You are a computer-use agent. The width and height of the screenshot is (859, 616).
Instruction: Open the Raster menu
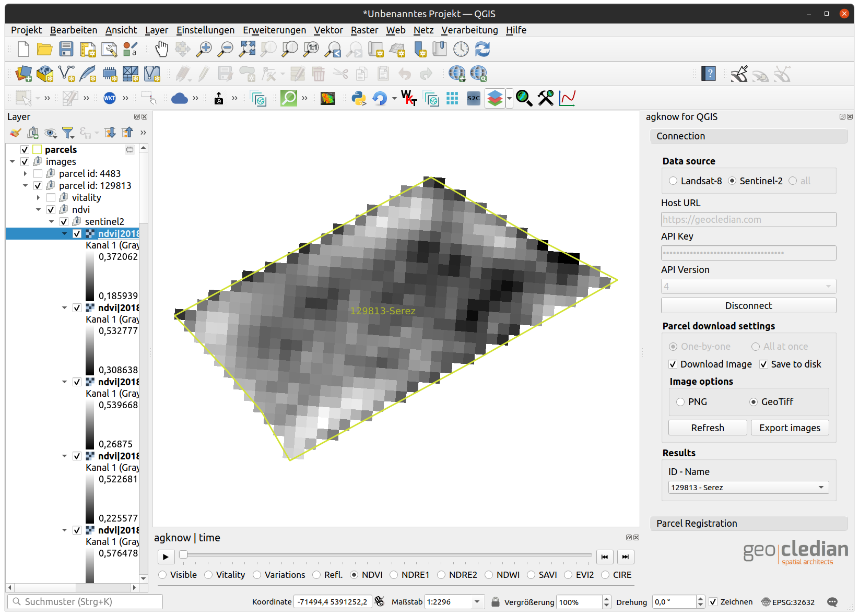pos(364,30)
